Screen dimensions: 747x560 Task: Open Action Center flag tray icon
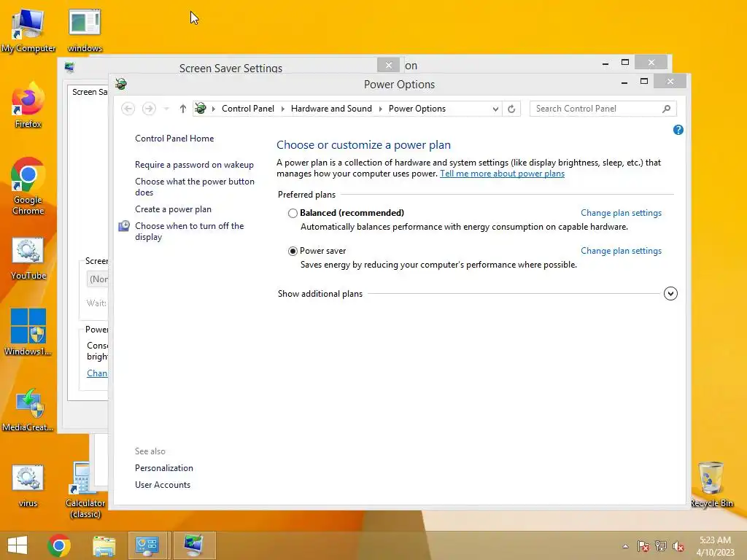pyautogui.click(x=643, y=546)
